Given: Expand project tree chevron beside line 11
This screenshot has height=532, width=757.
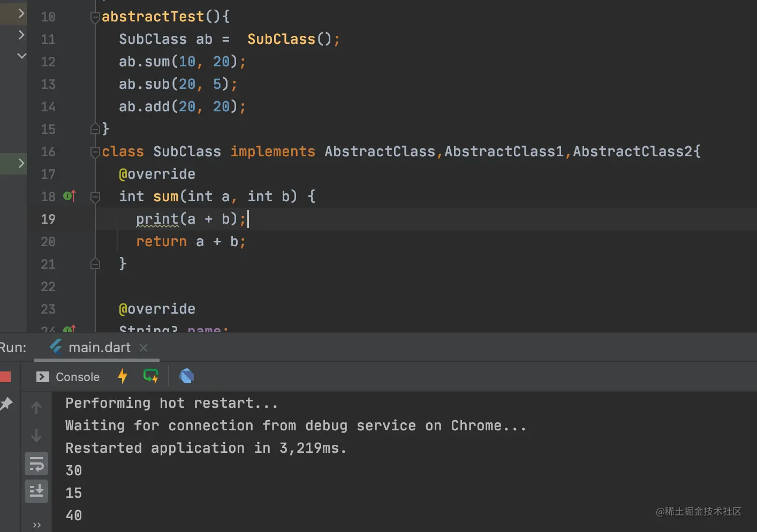Looking at the screenshot, I should pos(21,35).
